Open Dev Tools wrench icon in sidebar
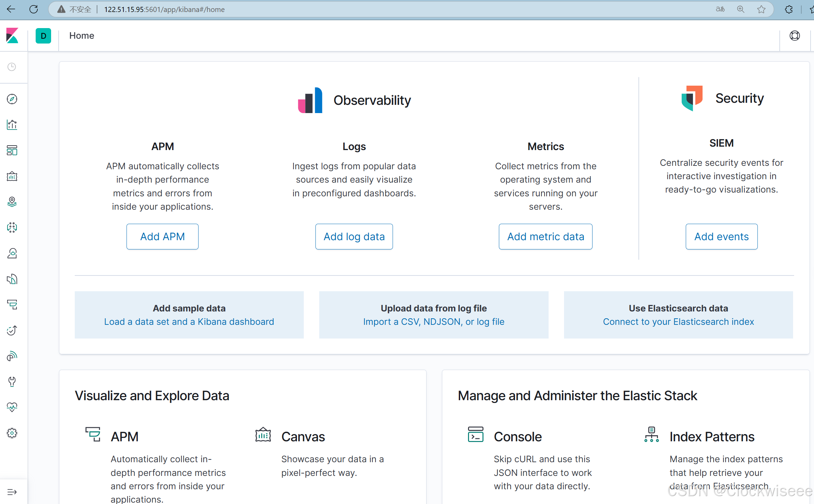This screenshot has height=504, width=814. 12,382
